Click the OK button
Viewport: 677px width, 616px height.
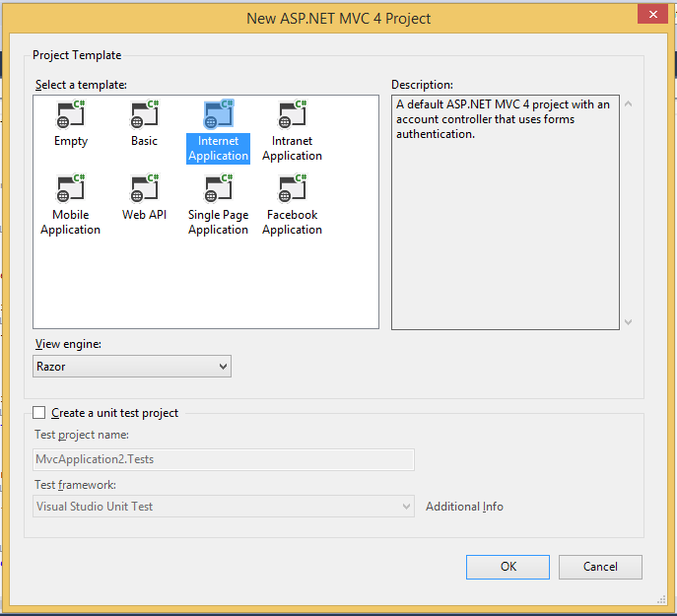[508, 567]
